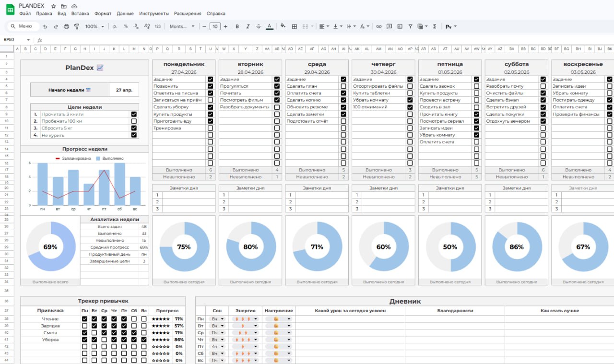Insert a chart from the toolbar

400,26
